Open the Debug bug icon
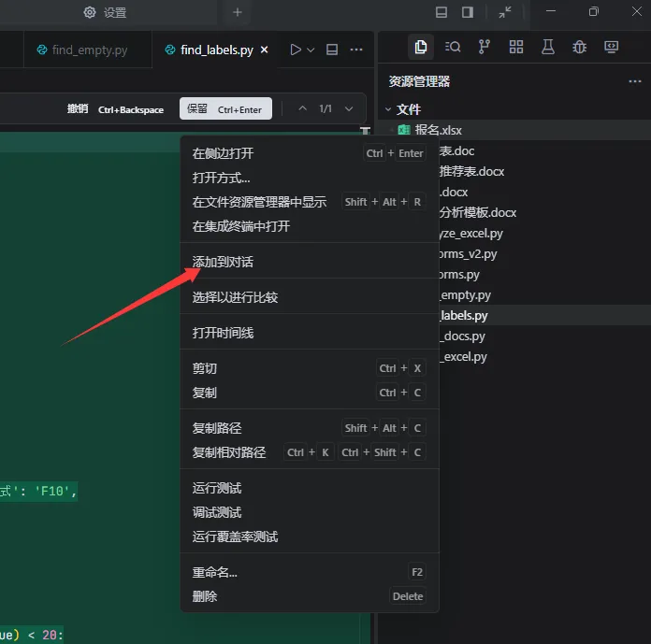The image size is (651, 644). (x=580, y=47)
